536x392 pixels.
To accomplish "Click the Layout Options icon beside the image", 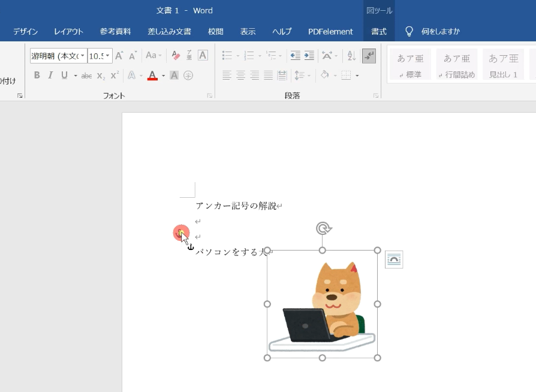I will (394, 260).
